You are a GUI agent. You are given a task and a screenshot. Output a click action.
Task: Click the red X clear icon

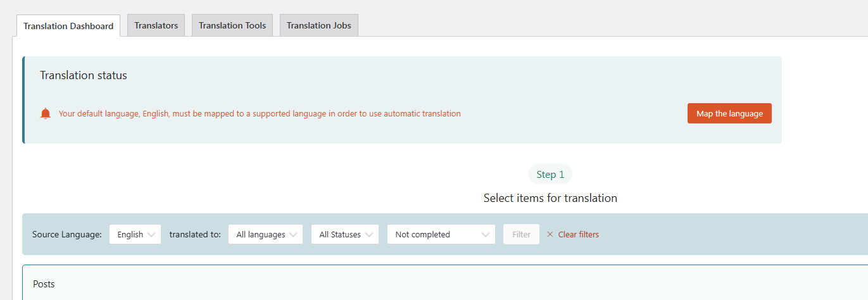550,234
